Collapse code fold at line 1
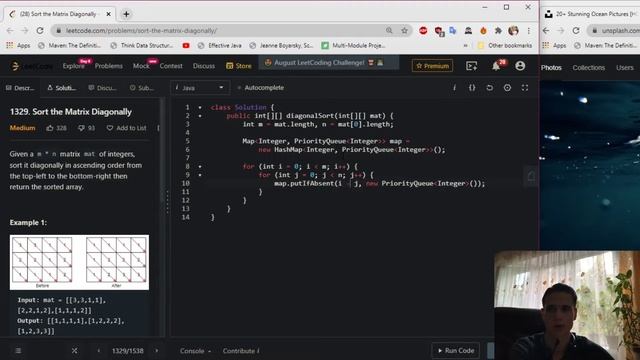This screenshot has width=640, height=360. pos(200,107)
